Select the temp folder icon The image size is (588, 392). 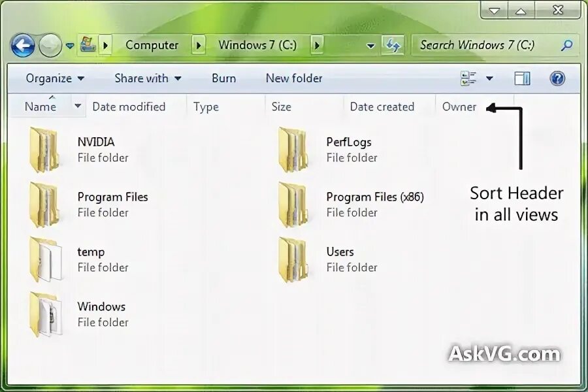[45, 259]
